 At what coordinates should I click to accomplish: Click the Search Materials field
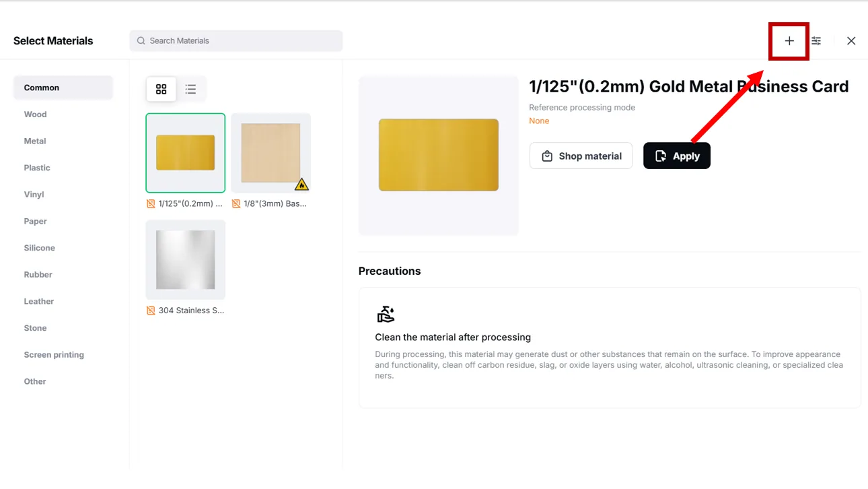pos(236,41)
